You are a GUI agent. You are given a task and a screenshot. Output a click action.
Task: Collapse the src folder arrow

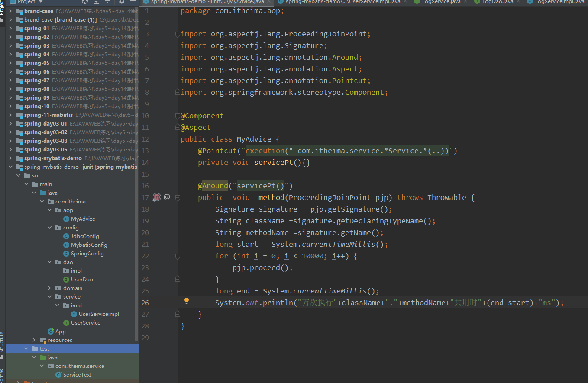[19, 176]
